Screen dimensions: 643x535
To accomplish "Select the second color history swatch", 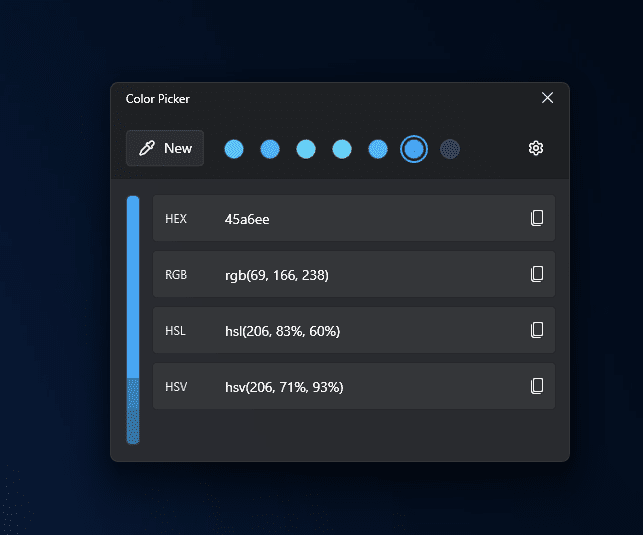I will tap(270, 149).
